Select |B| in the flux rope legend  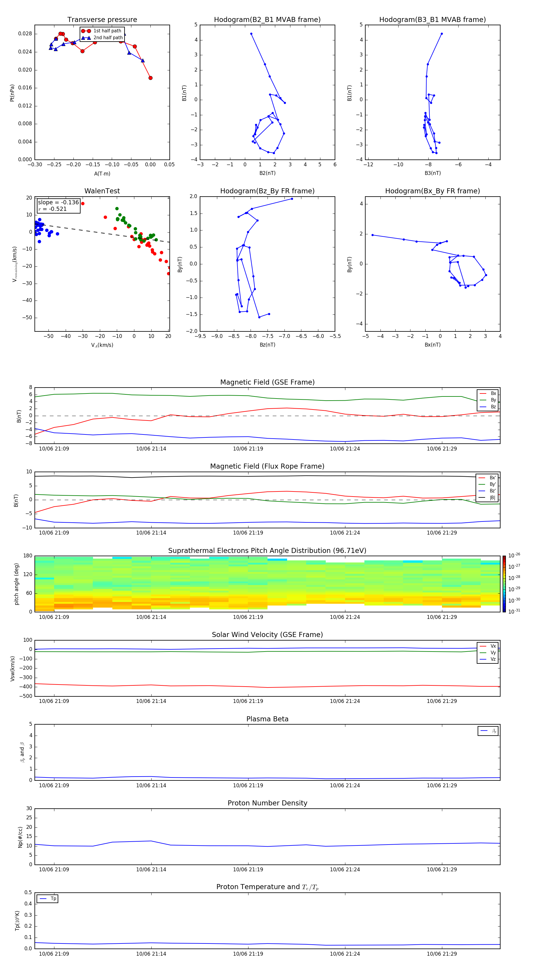[x=487, y=498]
